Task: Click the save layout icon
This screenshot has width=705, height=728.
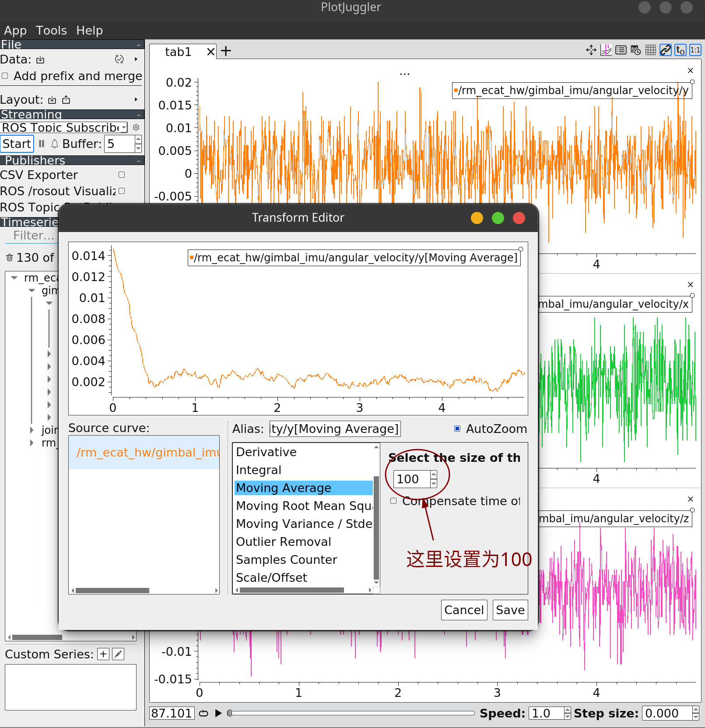Action: click(66, 100)
